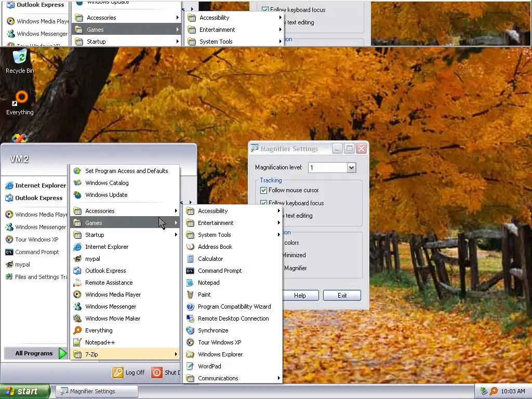This screenshot has width=532, height=399.
Task: Expand the Communications submenu
Action: [233, 378]
